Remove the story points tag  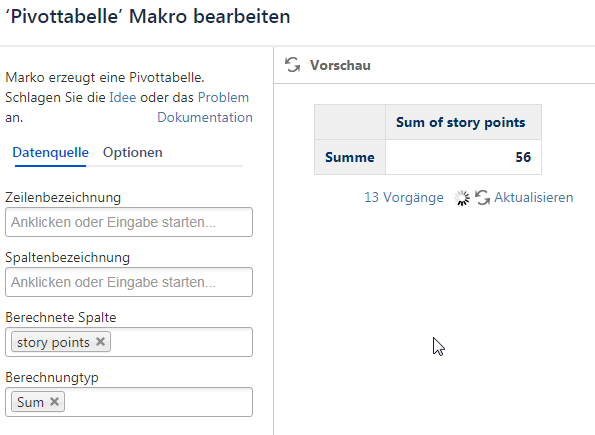point(100,342)
